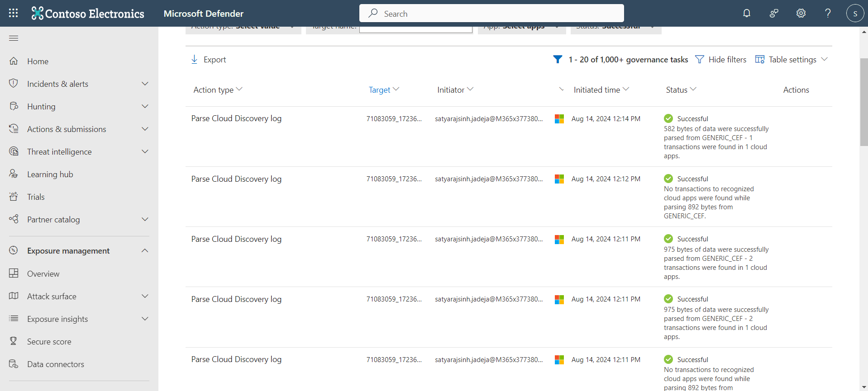The height and width of the screenshot is (391, 868).
Task: Click the Aug 14, 2024 12:12 PM timestamp
Action: coord(606,179)
